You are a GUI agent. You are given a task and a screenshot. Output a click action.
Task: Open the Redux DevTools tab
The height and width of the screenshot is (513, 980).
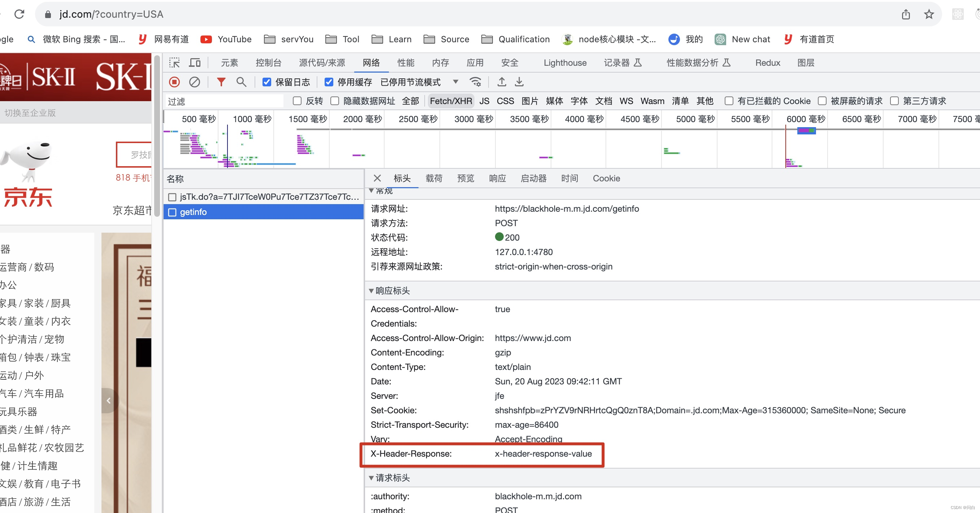767,62
